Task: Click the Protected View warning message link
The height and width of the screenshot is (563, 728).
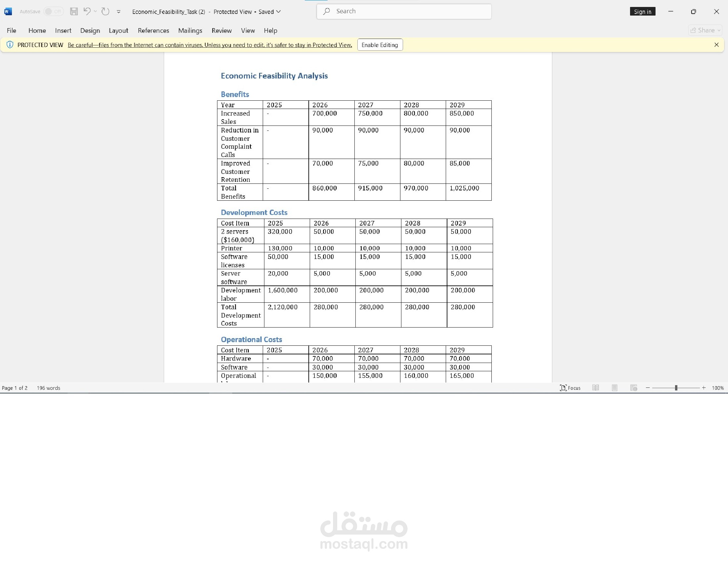Action: click(x=210, y=45)
